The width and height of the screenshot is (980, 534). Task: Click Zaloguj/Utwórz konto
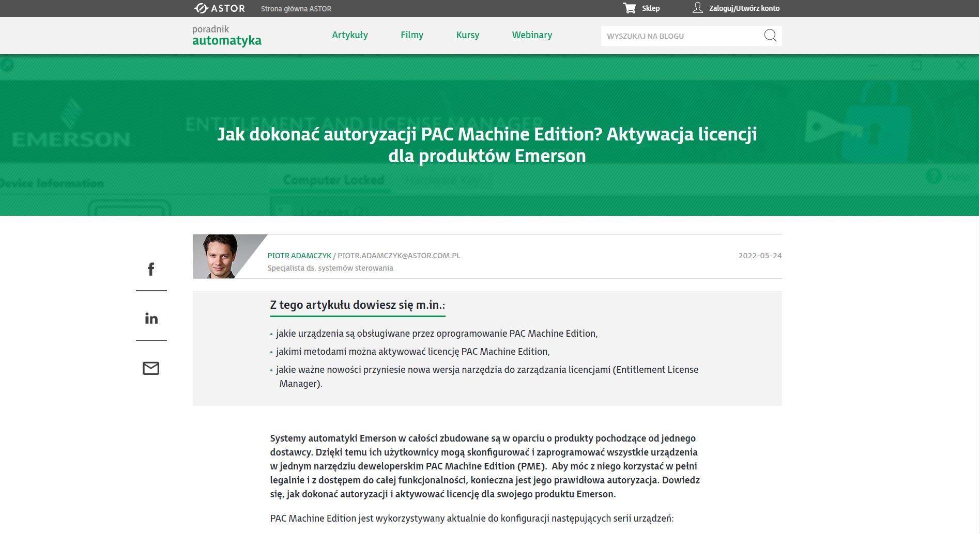pos(744,8)
